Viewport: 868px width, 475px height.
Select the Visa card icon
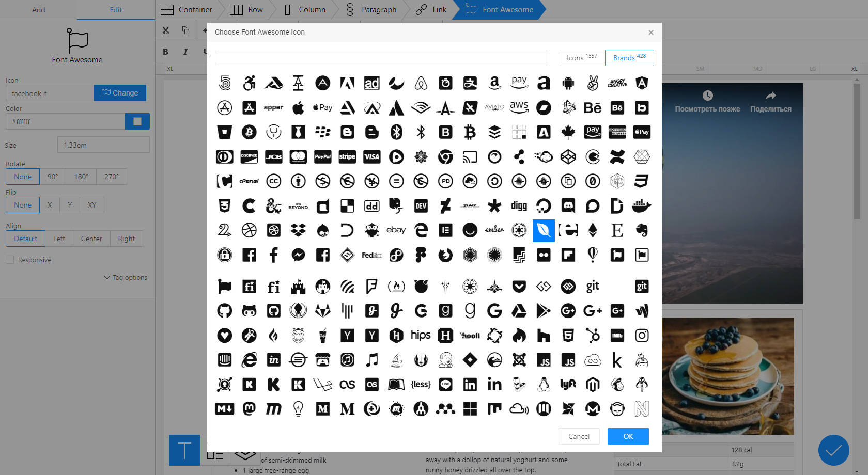coord(372,157)
